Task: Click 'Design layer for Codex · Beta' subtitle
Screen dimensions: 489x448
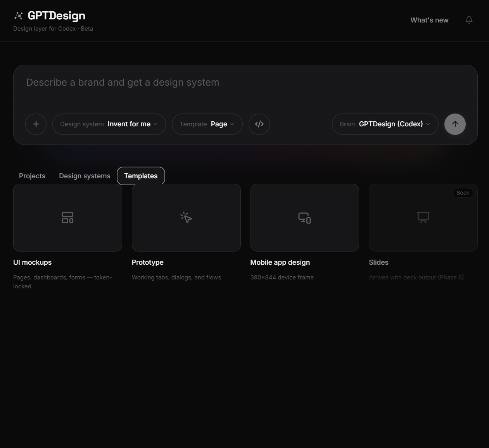Action: 53,29
